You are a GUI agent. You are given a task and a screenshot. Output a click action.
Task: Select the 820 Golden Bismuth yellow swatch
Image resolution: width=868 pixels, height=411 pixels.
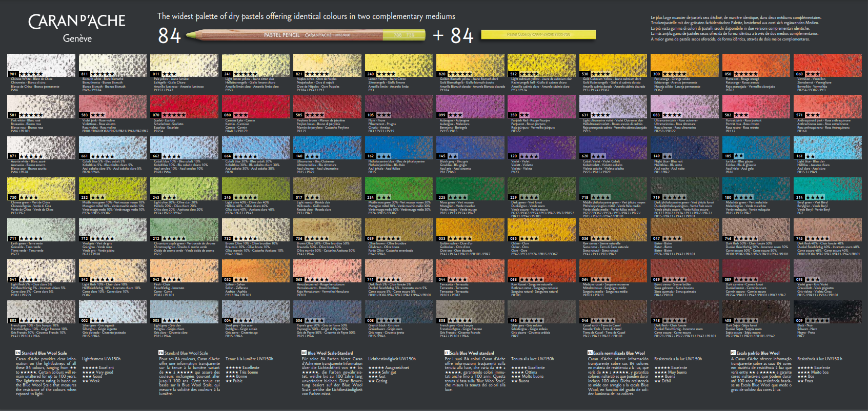[x=470, y=65]
